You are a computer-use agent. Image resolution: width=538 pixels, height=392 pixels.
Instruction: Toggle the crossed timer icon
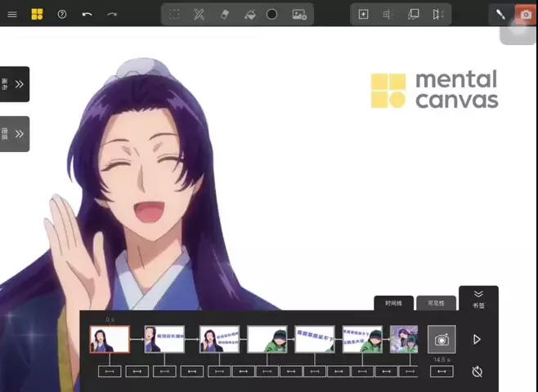tap(477, 372)
